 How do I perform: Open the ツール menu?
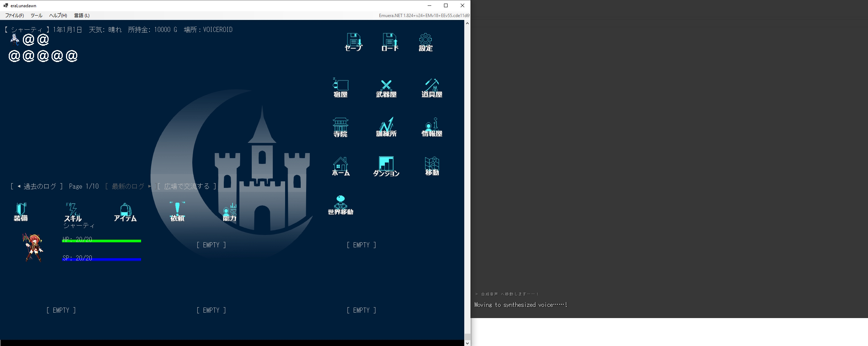(x=36, y=15)
